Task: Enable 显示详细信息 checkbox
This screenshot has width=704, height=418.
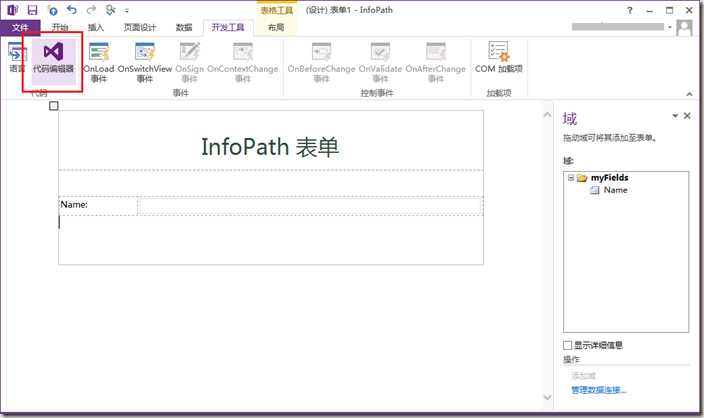Action: (x=568, y=345)
